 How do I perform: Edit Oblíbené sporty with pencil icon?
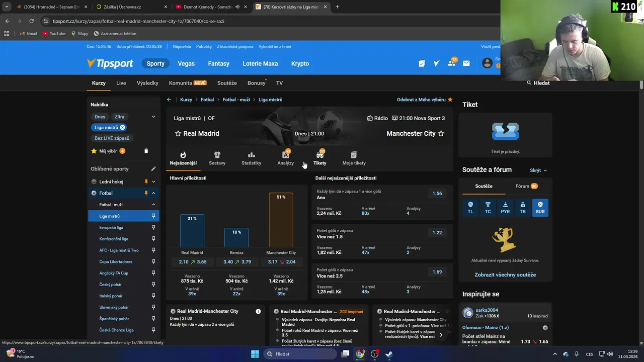click(153, 169)
